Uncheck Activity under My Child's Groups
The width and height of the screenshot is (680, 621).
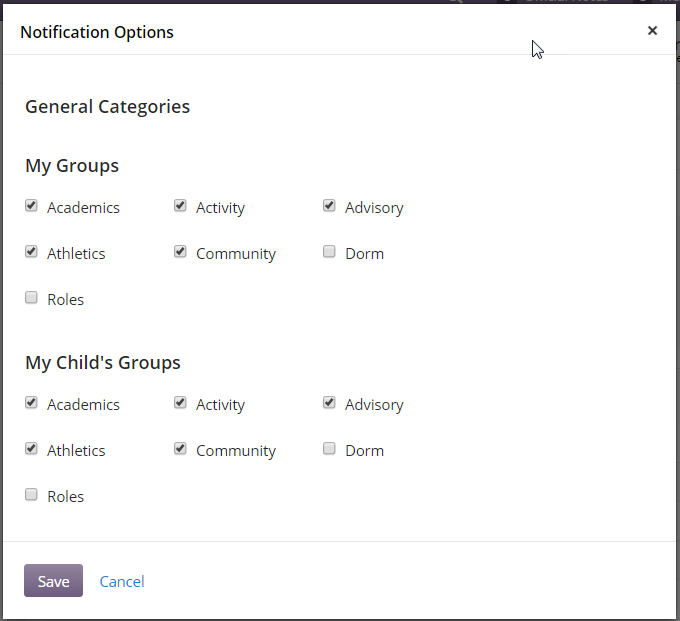click(180, 403)
